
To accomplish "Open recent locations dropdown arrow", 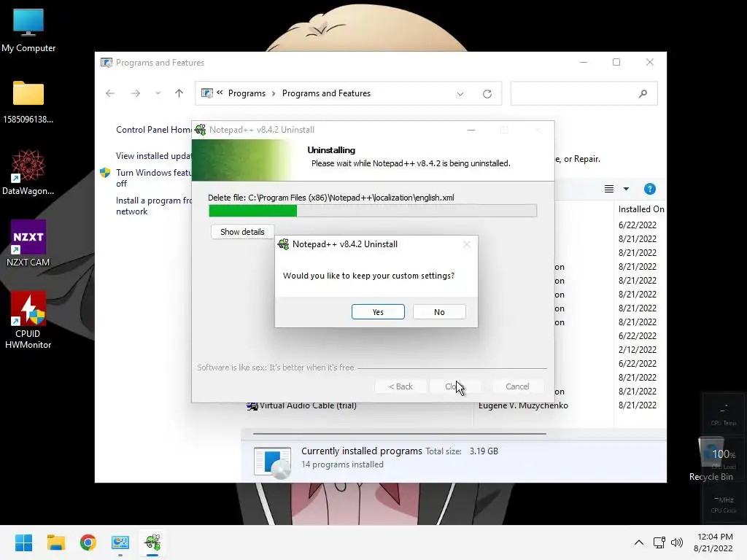I will coord(158,93).
